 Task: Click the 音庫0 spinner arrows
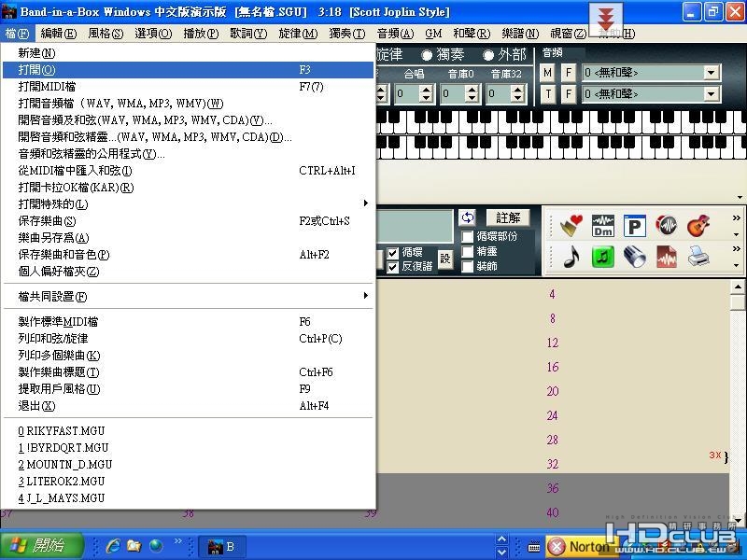point(472,93)
